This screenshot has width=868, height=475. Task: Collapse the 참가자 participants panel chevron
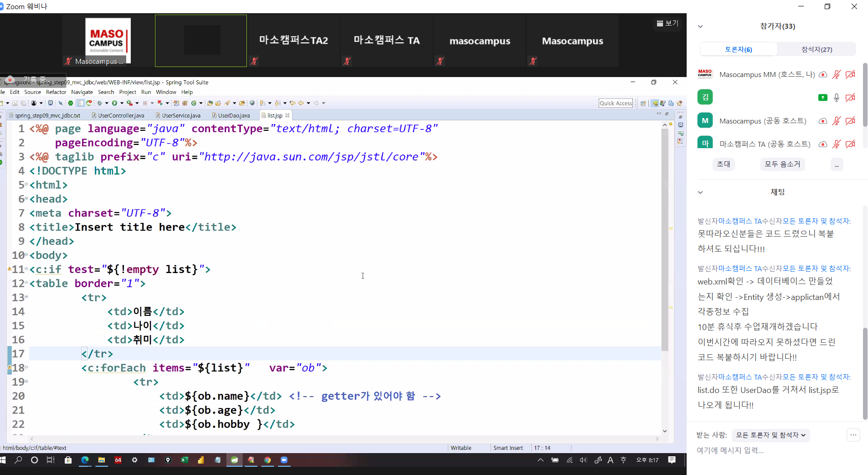point(700,26)
